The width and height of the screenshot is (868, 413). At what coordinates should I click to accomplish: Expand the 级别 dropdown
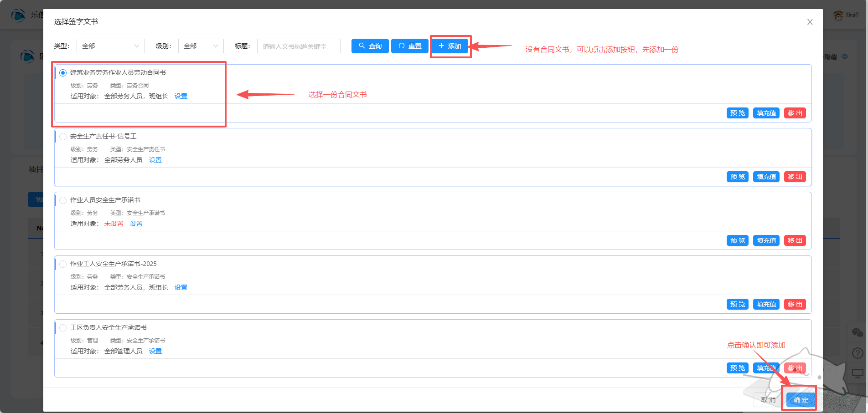(201, 46)
